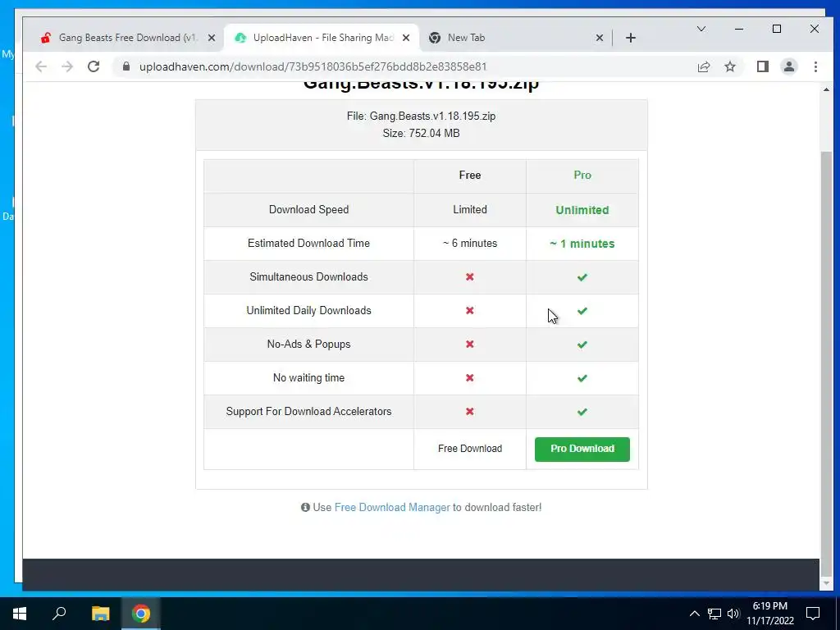
Task: Open File Explorer from the taskbar
Action: pyautogui.click(x=100, y=614)
